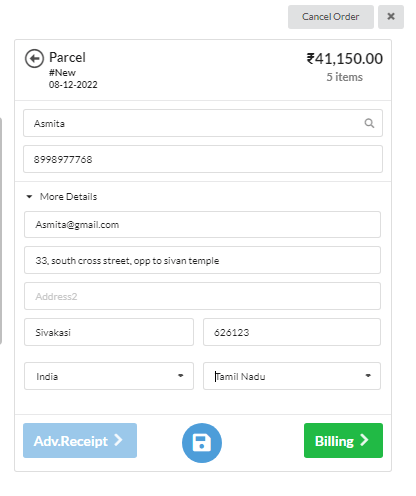Click the empty Address2 field

[202, 296]
